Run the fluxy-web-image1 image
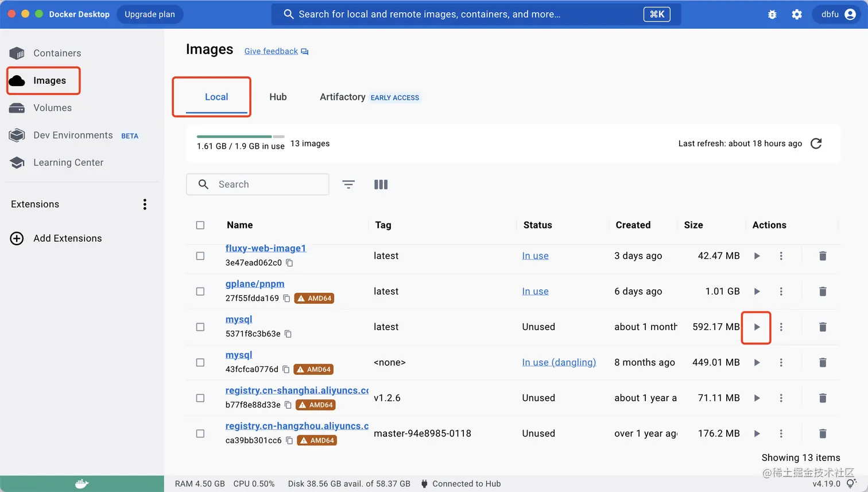Viewport: 868px width, 492px height. [757, 256]
